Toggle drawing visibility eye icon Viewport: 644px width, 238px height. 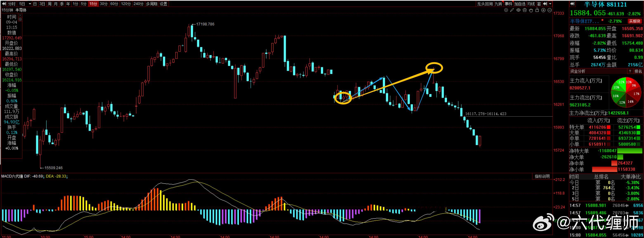pyautogui.click(x=519, y=10)
